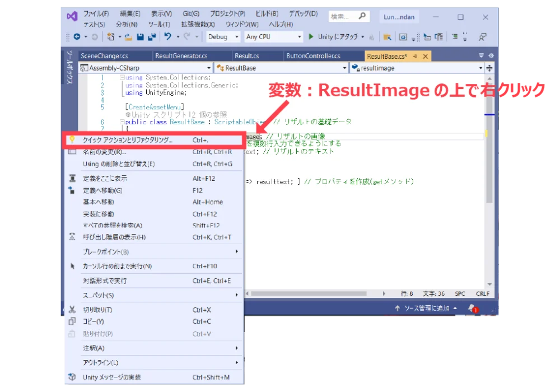Open the ヘルプ(H) menu

(x=281, y=25)
